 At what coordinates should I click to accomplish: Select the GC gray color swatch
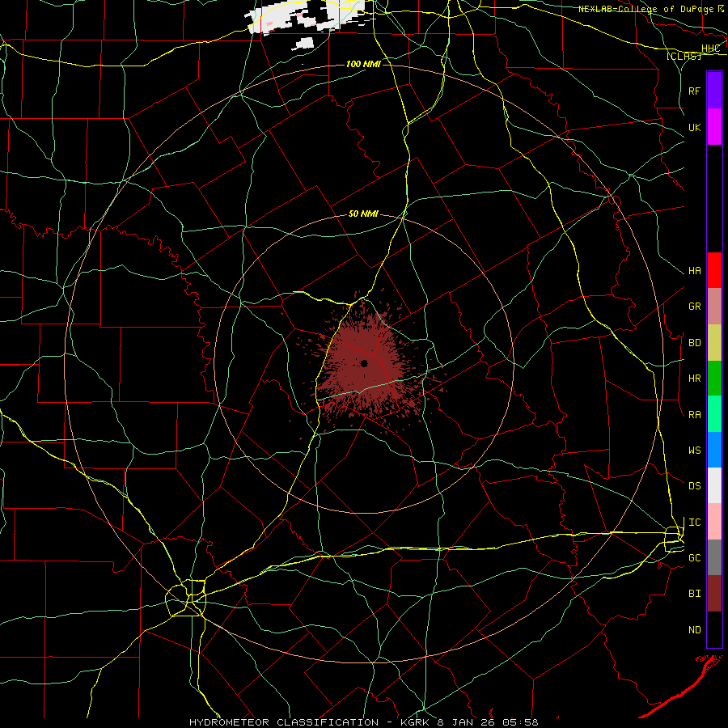[x=714, y=557]
